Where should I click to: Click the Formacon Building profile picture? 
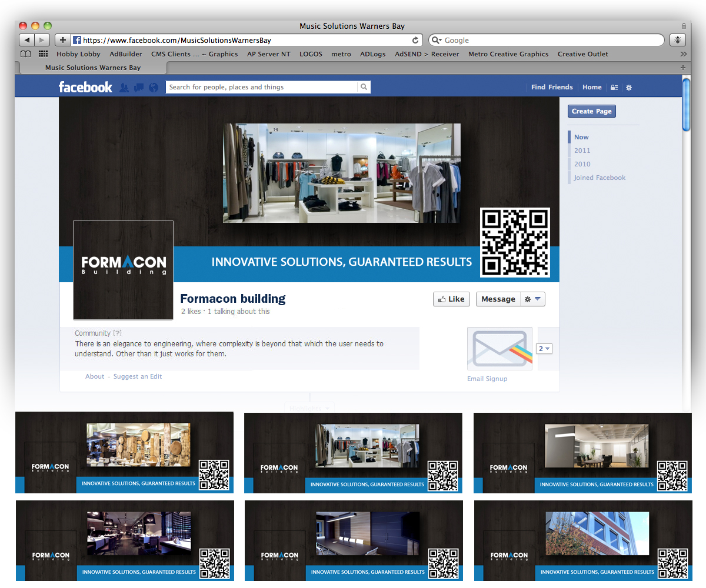(124, 270)
